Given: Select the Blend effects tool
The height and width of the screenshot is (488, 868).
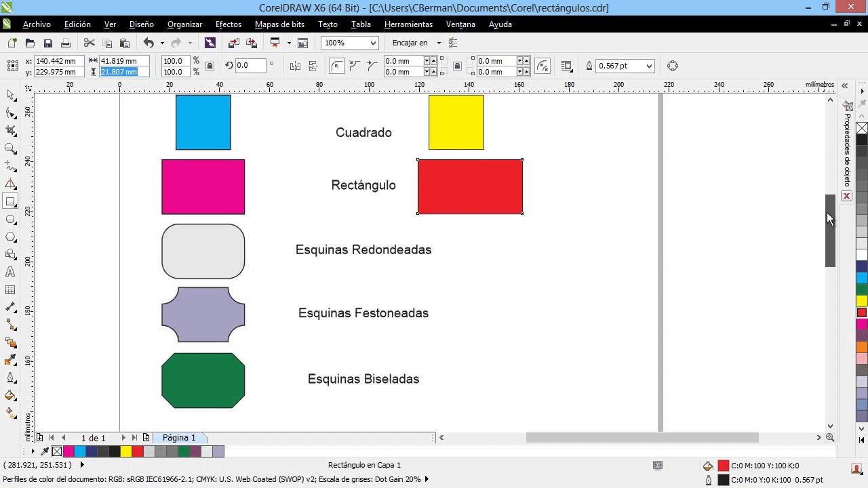Looking at the screenshot, I should pyautogui.click(x=10, y=342).
